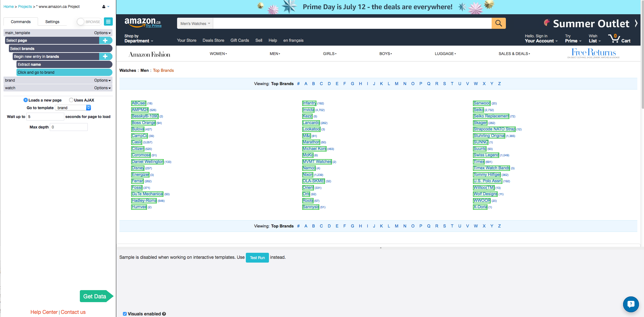This screenshot has width=644, height=317.
Task: Select the Extract name command
Action: pyautogui.click(x=64, y=64)
